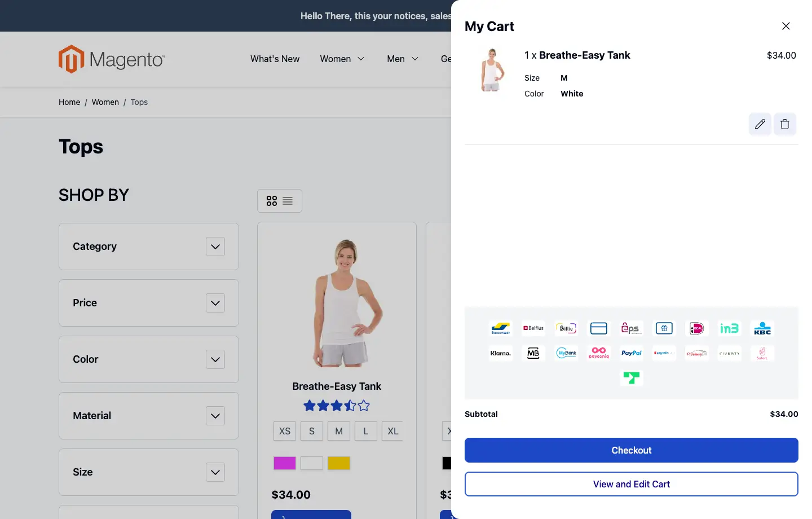Click the Checkout button
The image size is (812, 519).
[632, 450]
